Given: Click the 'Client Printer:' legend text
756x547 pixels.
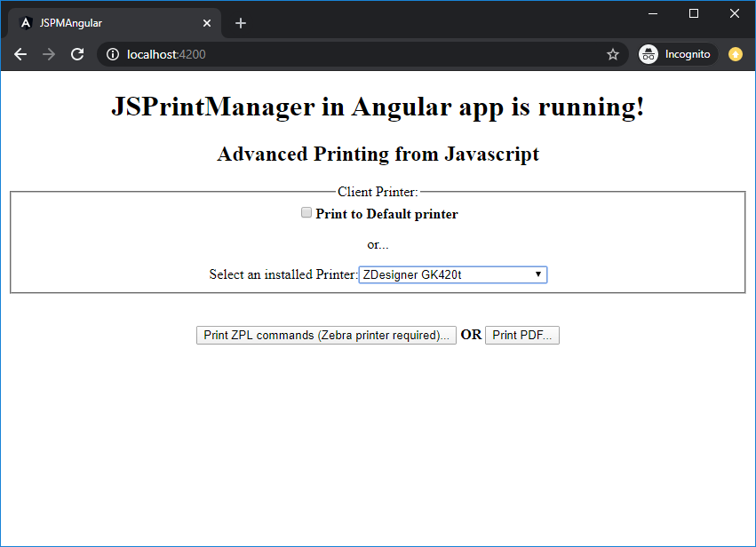Looking at the screenshot, I should pyautogui.click(x=378, y=192).
